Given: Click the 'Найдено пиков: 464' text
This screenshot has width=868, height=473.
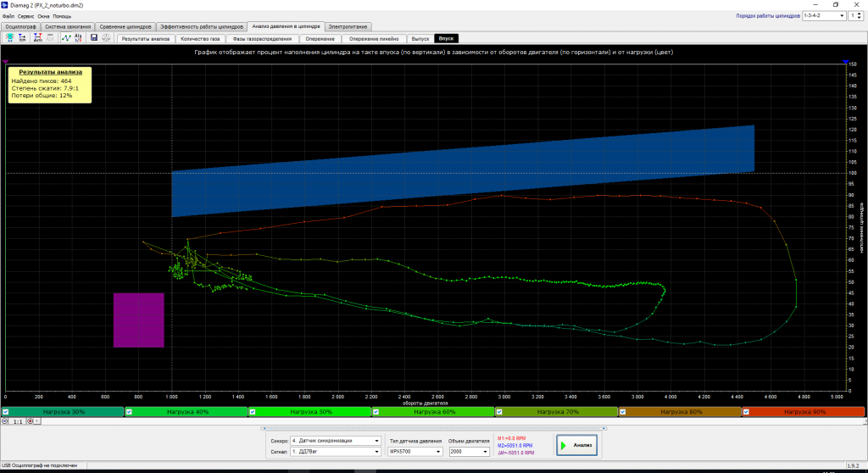Looking at the screenshot, I should click(x=42, y=81).
